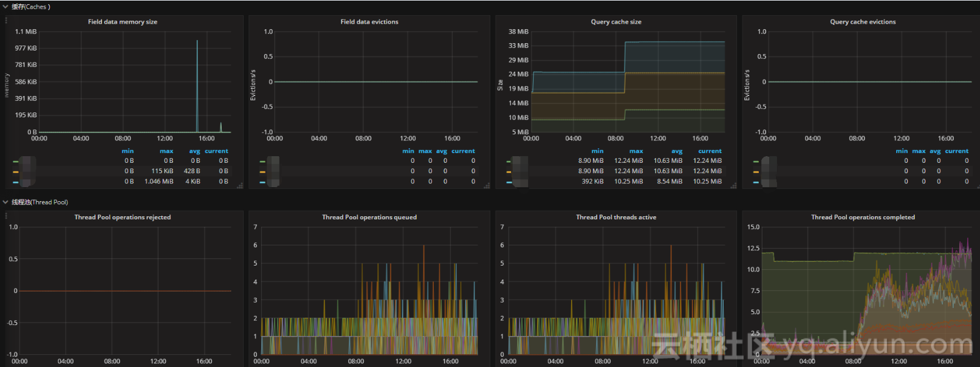The height and width of the screenshot is (367, 980).
Task: Select the 115 KiB max value
Action: click(162, 171)
